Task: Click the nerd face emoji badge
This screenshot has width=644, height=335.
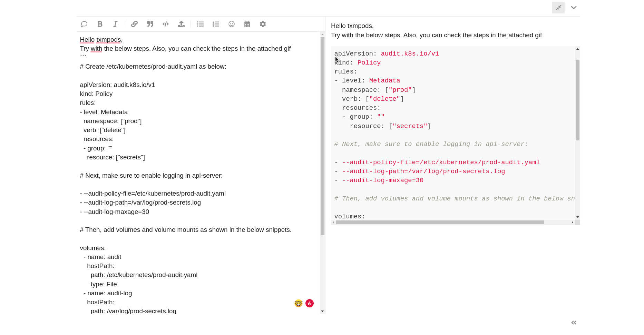Action: tap(299, 303)
